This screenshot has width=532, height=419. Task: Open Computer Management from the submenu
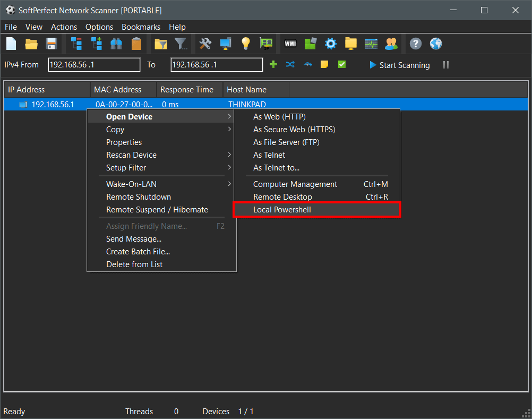317,184
